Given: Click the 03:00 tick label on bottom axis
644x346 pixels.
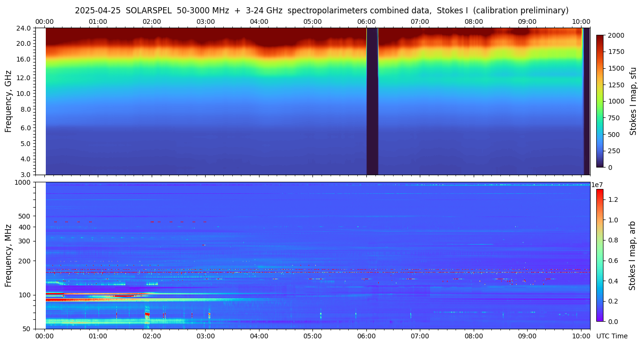Looking at the screenshot, I should coord(205,336).
